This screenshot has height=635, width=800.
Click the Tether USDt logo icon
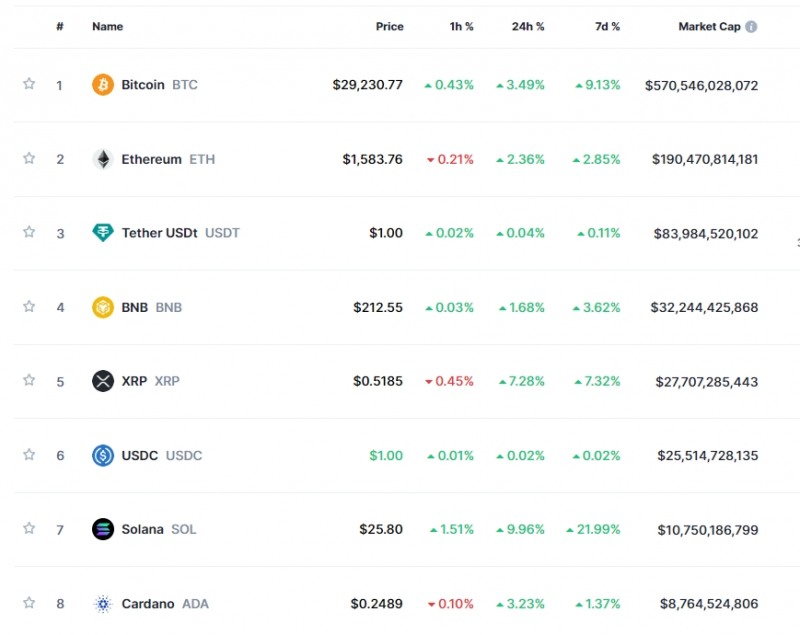[103, 233]
